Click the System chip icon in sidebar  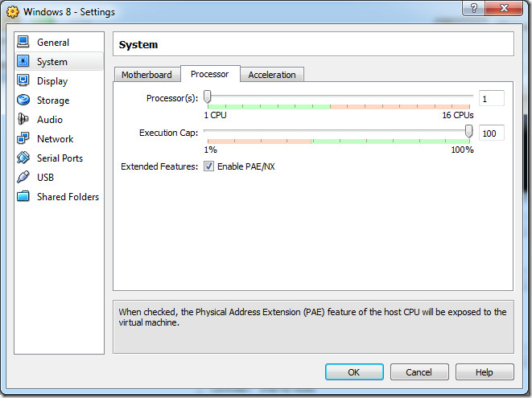(23, 61)
